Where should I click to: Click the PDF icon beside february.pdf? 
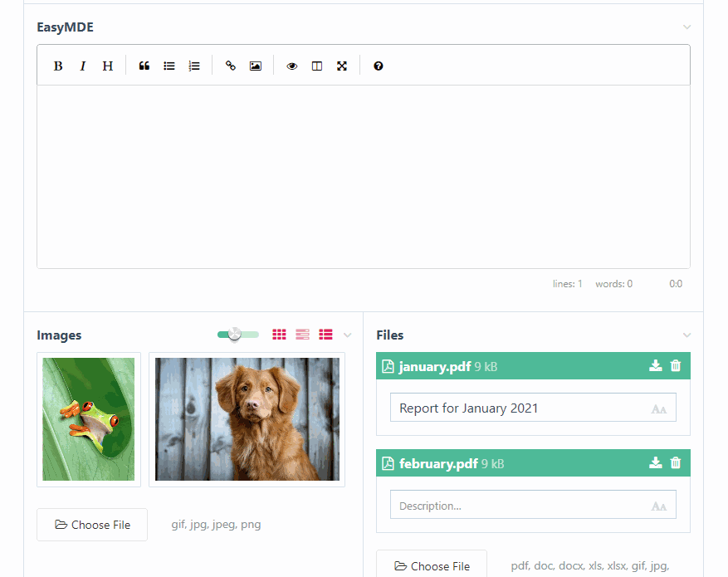coord(388,463)
